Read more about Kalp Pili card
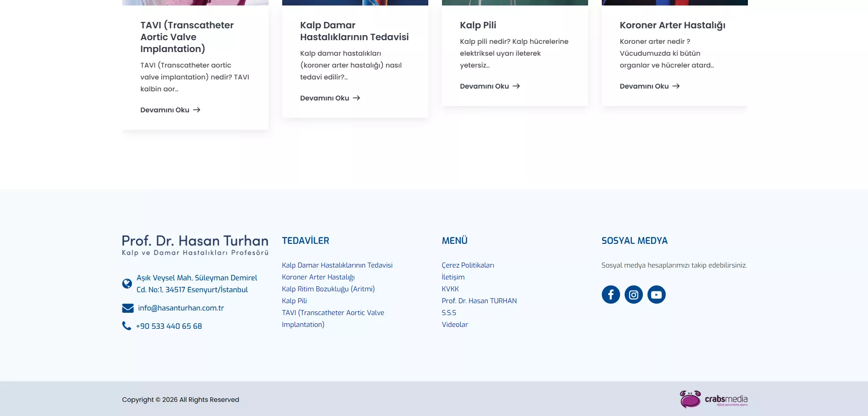 pos(489,86)
